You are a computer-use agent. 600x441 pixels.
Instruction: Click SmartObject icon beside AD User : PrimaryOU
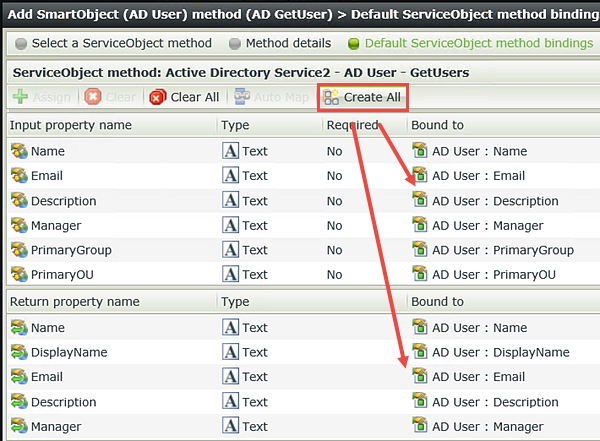[x=420, y=274]
